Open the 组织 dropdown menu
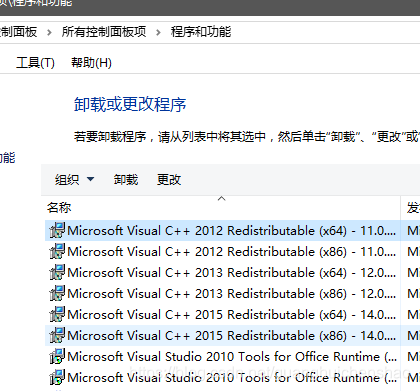The image size is (420, 391). click(x=75, y=180)
